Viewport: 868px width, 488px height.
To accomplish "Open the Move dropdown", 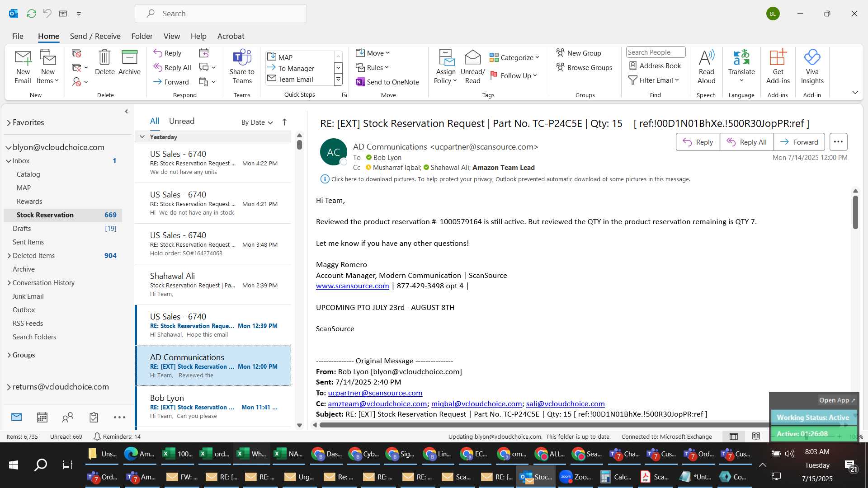I will click(x=373, y=53).
